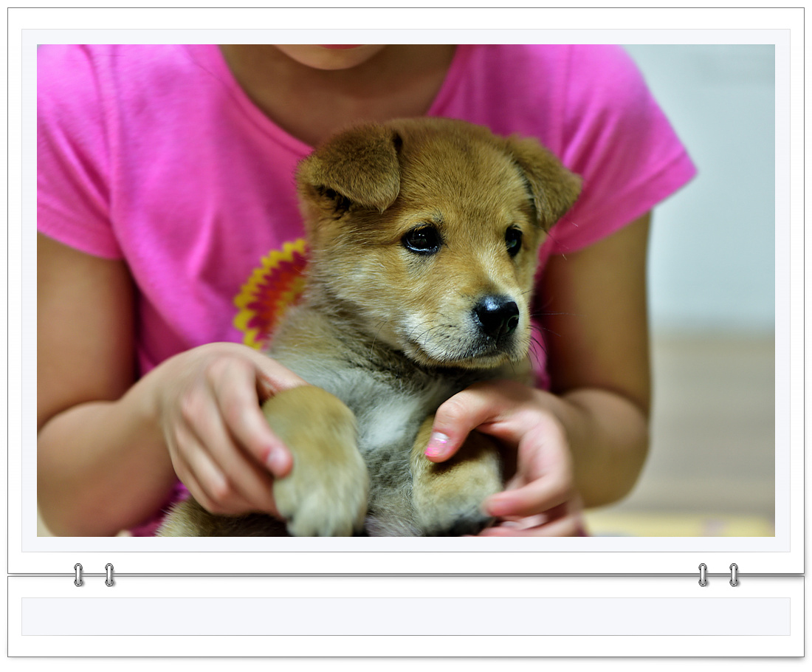Click the leftmost binder ring

pyautogui.click(x=78, y=575)
